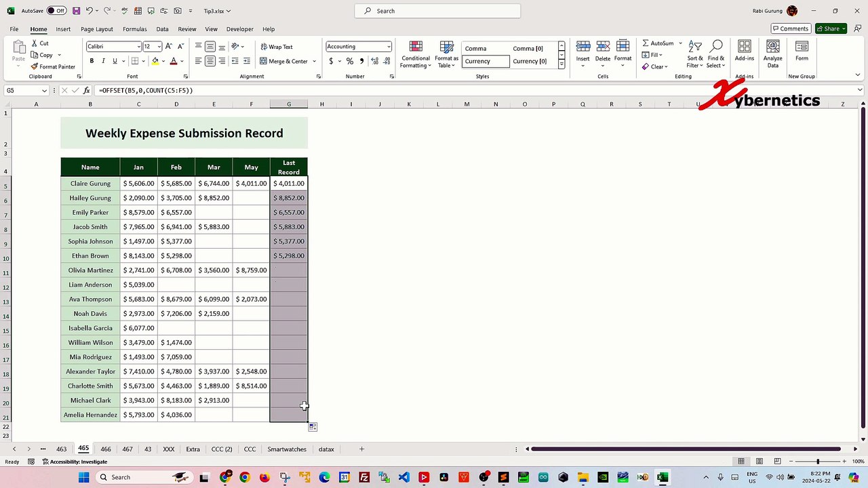The image size is (868, 488).
Task: Toggle the AutoSave switch
Action: click(x=56, y=11)
